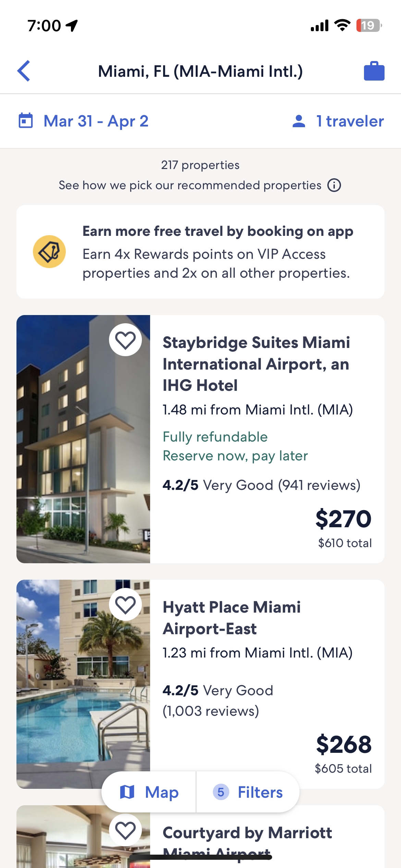Favorite Hyatt Place Miami Airport-East
401x868 pixels.
pyautogui.click(x=125, y=604)
